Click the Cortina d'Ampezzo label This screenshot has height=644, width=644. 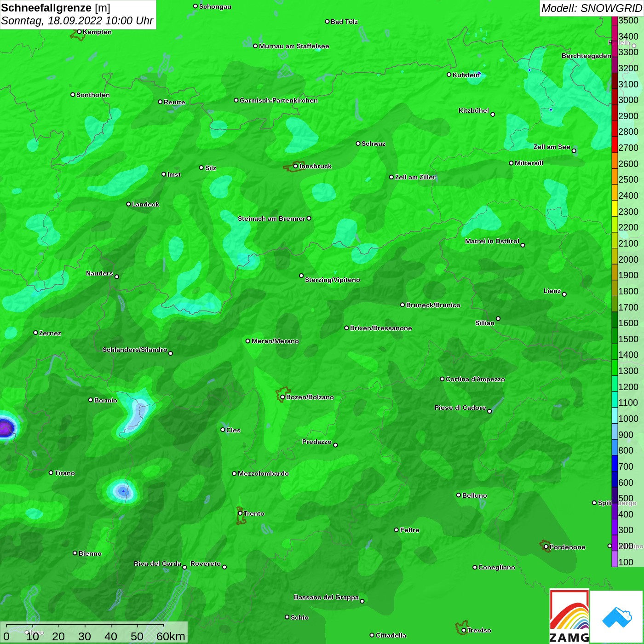[x=475, y=379]
